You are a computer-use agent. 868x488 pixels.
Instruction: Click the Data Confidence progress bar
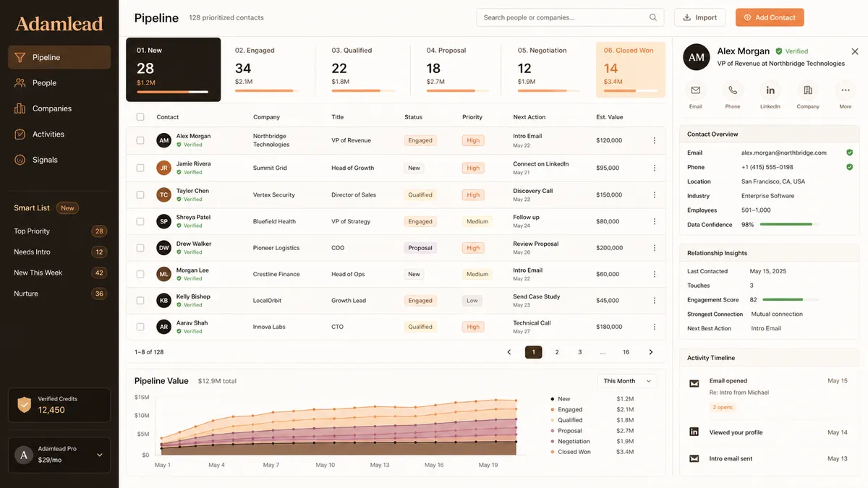(789, 225)
